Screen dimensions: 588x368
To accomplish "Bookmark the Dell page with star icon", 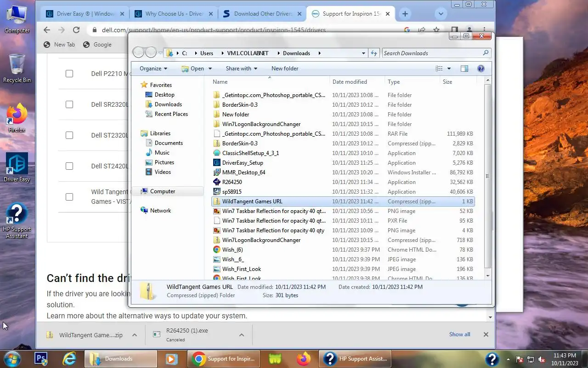I will click(x=436, y=30).
